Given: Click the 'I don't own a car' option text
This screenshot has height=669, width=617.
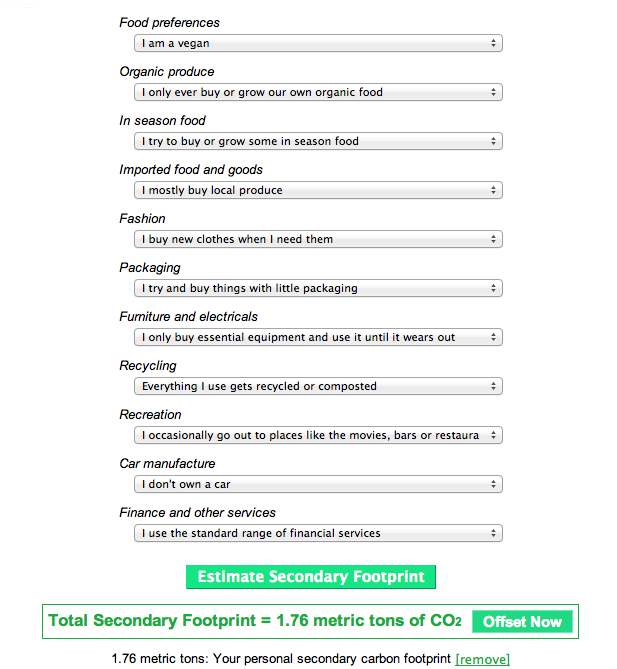Looking at the screenshot, I should click(186, 484).
